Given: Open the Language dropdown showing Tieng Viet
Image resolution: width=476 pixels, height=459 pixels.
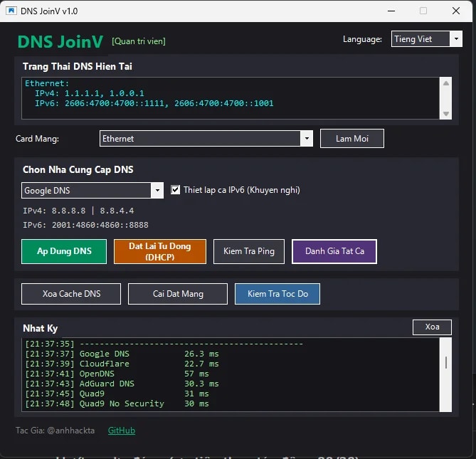Looking at the screenshot, I should coord(426,39).
